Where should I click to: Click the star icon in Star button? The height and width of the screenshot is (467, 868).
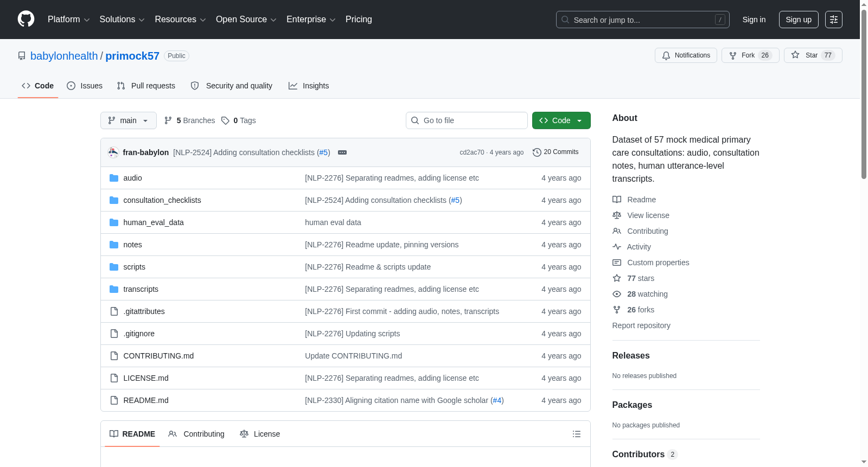(x=795, y=55)
